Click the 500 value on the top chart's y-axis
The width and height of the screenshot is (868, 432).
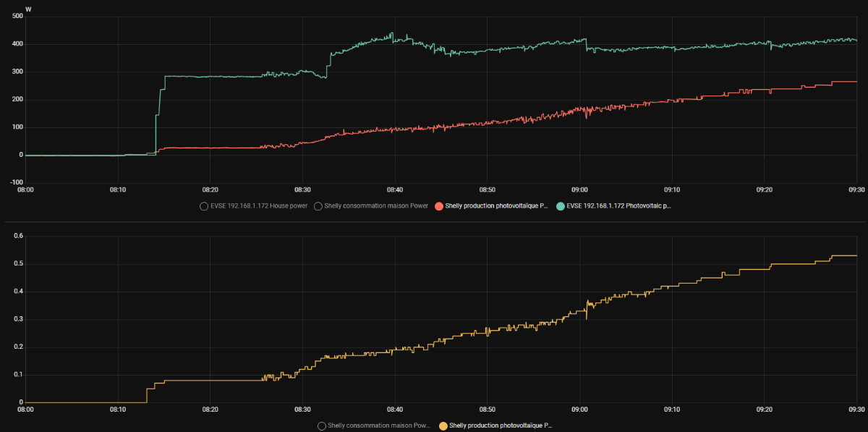(17, 17)
